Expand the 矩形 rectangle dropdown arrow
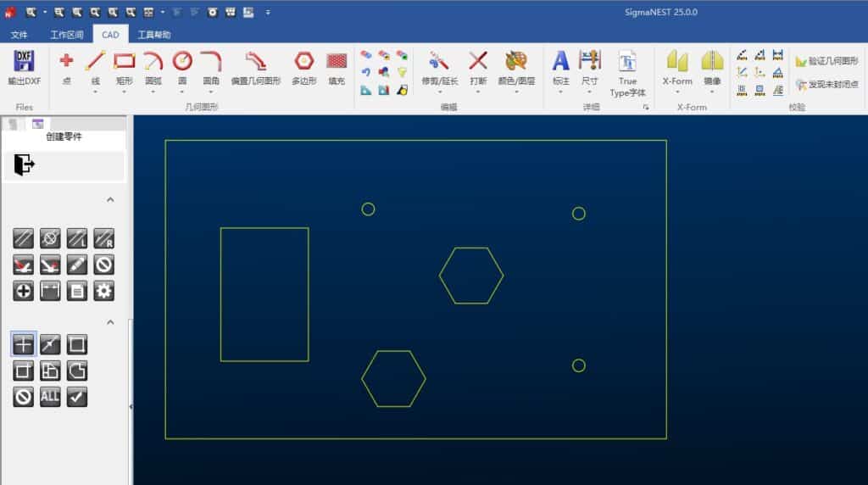This screenshot has width=868, height=485. [124, 92]
